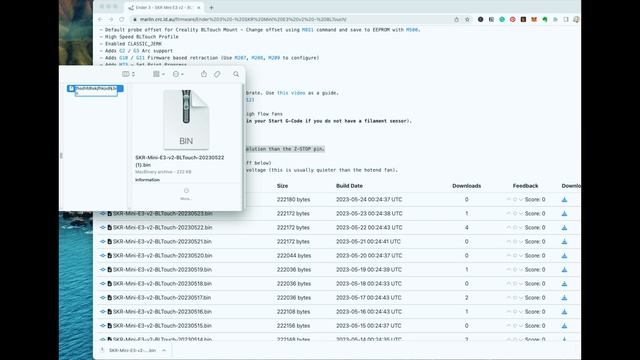Open the Finder view mode selector
The height and width of the screenshot is (360, 640).
coord(129,74)
